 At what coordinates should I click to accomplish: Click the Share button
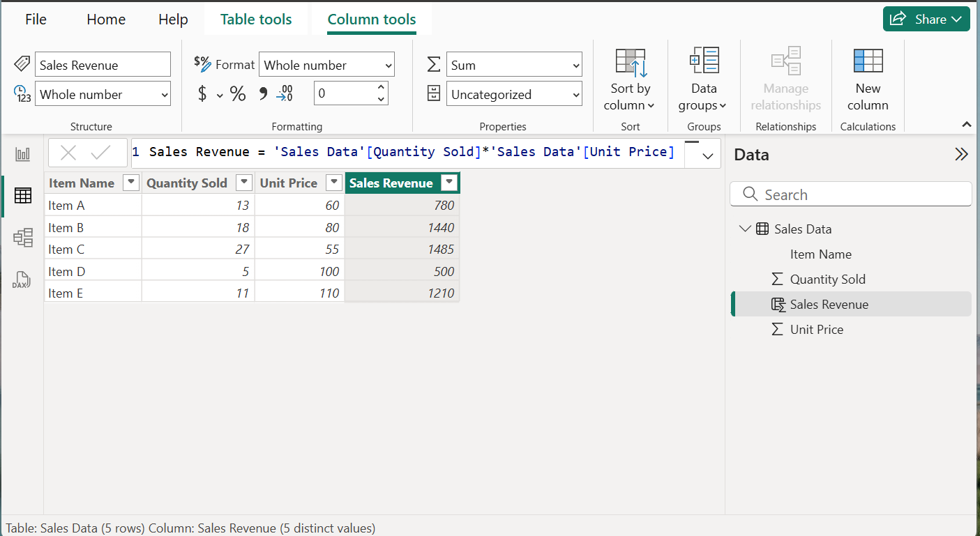point(926,20)
